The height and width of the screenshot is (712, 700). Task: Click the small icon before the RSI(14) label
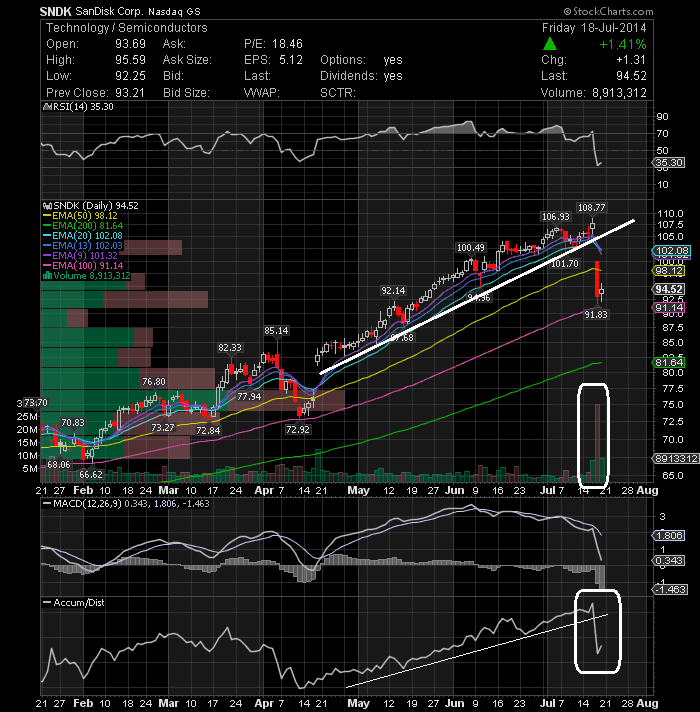(x=47, y=107)
